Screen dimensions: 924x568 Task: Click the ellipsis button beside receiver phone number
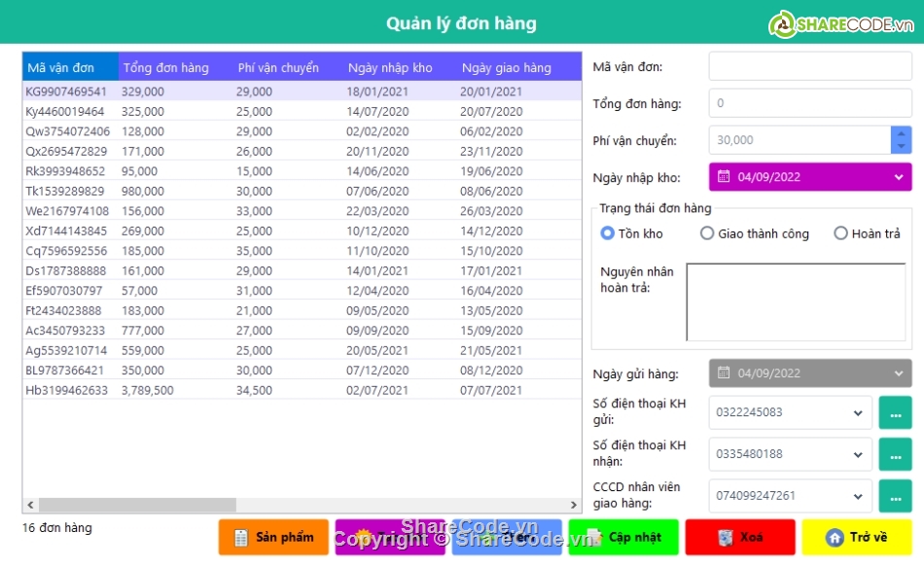tap(895, 454)
